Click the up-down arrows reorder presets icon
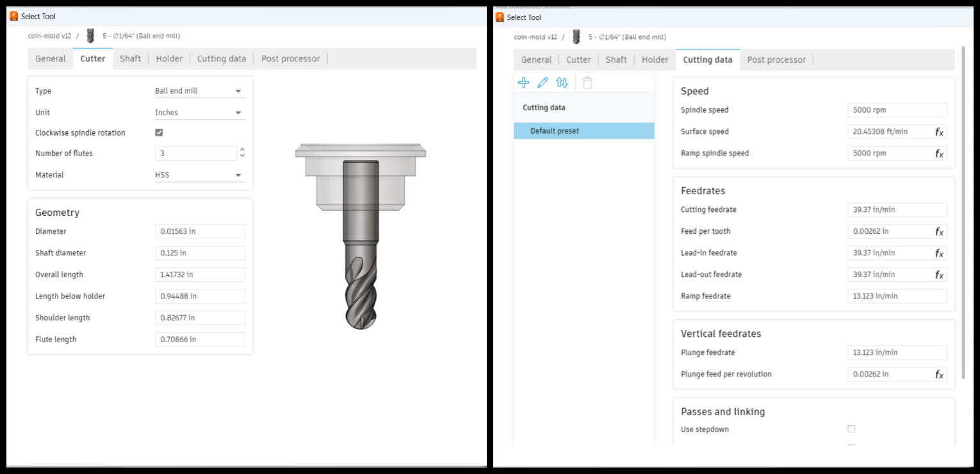The width and height of the screenshot is (980, 474). [x=562, y=83]
